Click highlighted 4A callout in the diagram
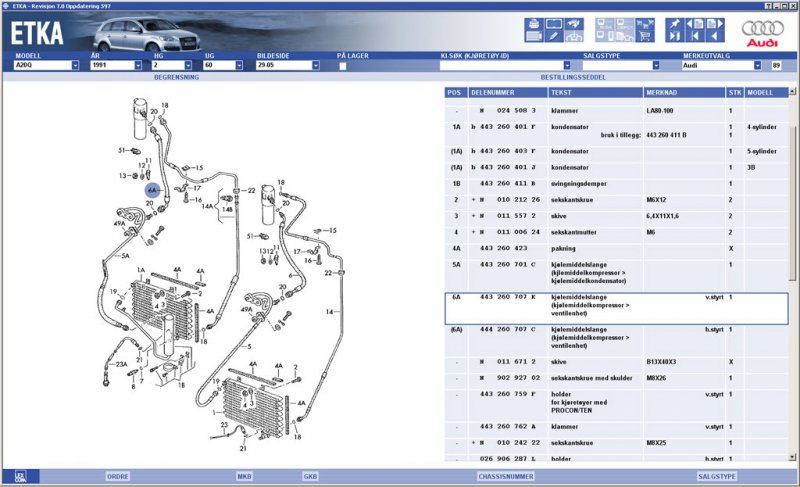Screen dimensions: 800x487 click(152, 188)
